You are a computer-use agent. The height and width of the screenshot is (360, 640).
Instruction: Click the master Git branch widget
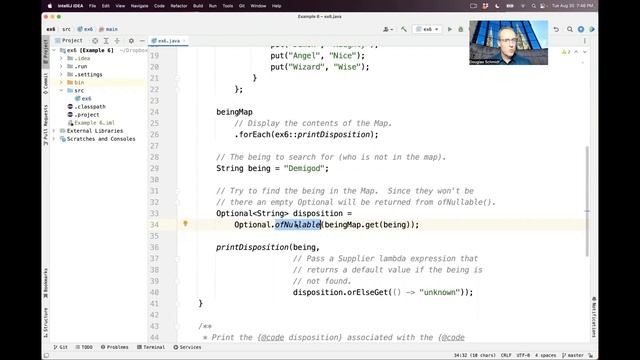(573, 355)
